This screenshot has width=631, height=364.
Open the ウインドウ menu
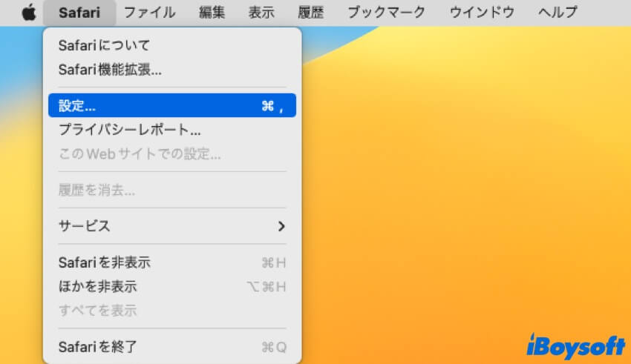pos(482,13)
